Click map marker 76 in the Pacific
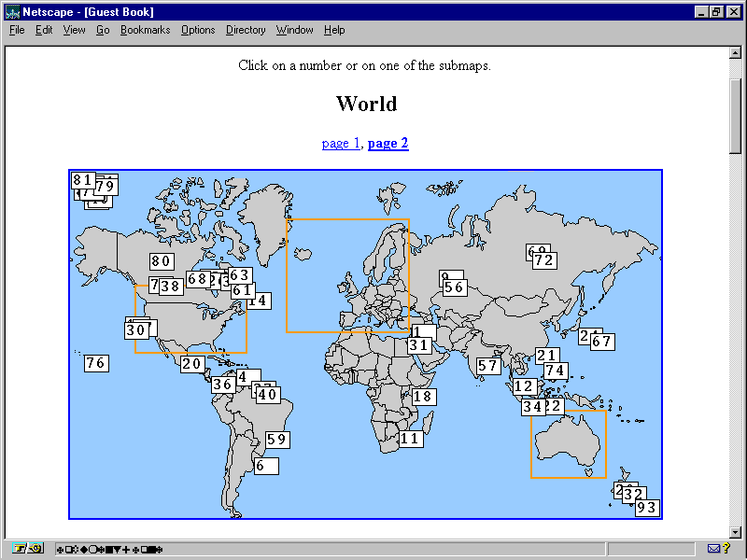Viewport: 747px width, 560px height. pos(96,363)
